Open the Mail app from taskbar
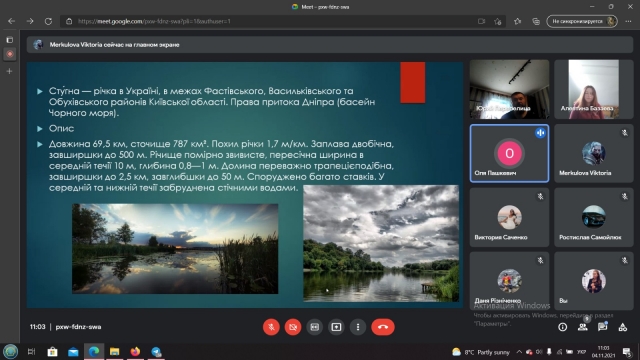The height and width of the screenshot is (360, 640). pyautogui.click(x=73, y=351)
